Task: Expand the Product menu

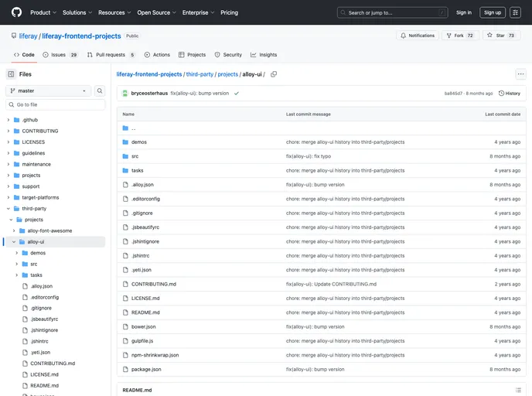Action: pos(43,12)
